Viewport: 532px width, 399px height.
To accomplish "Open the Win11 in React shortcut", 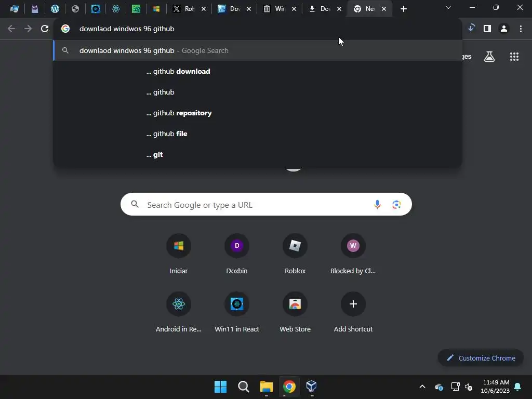I will pyautogui.click(x=237, y=312).
